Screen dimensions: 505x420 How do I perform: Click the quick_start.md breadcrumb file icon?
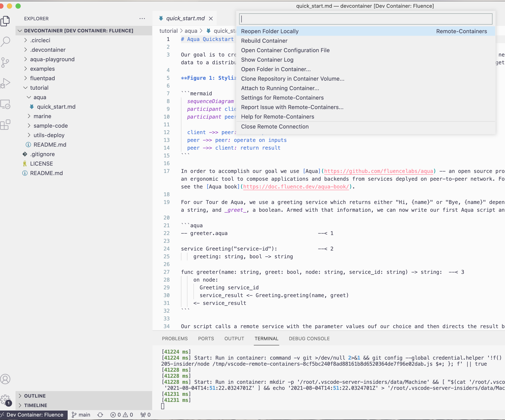[x=209, y=31]
